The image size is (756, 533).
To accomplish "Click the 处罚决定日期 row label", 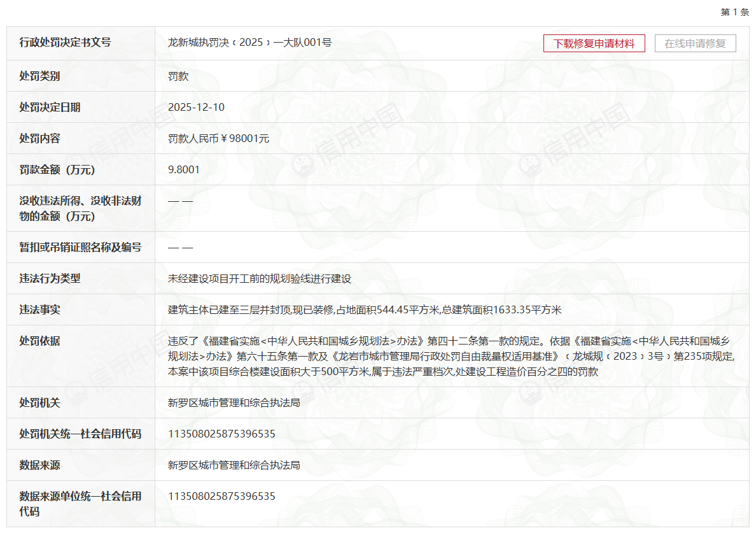I will pos(50,107).
